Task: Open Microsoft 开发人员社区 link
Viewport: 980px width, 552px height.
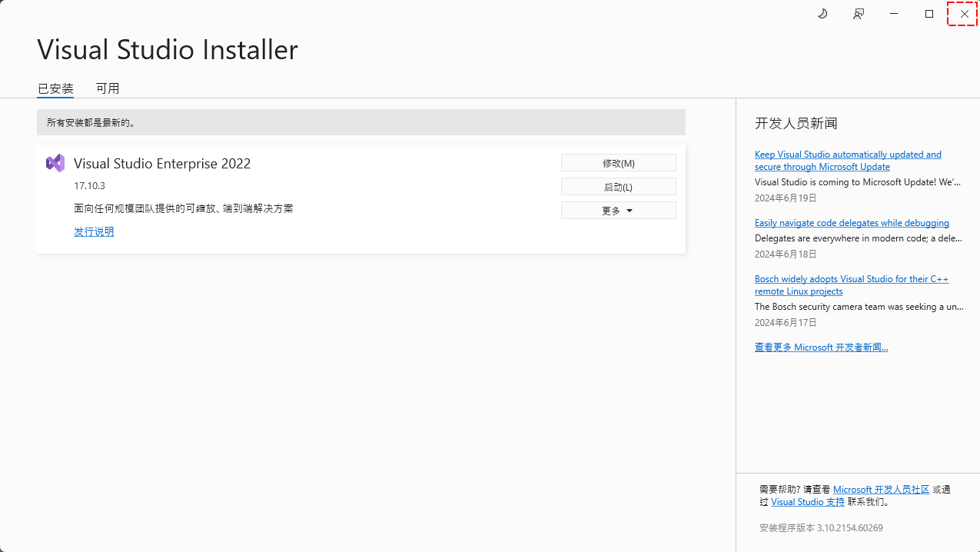Action: point(881,490)
